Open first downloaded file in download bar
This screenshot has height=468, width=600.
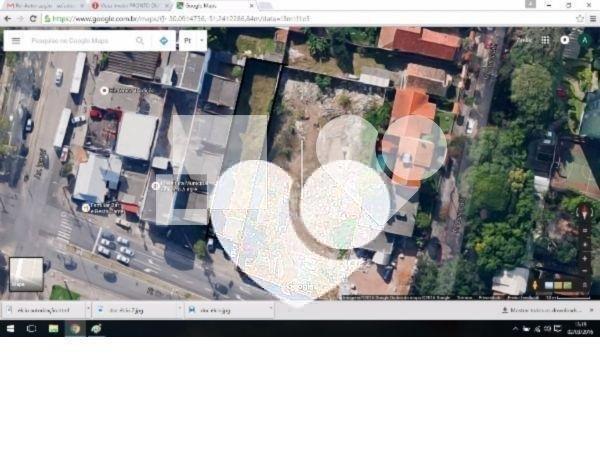[x=43, y=310]
